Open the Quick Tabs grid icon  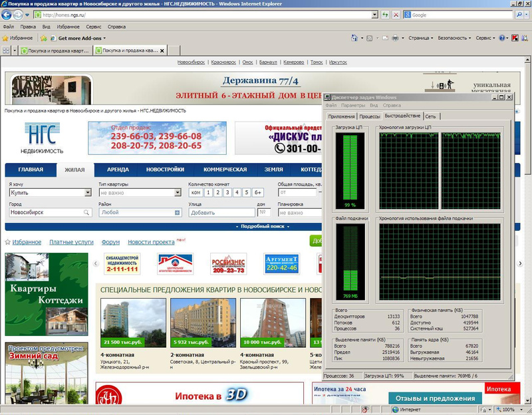click(6, 51)
